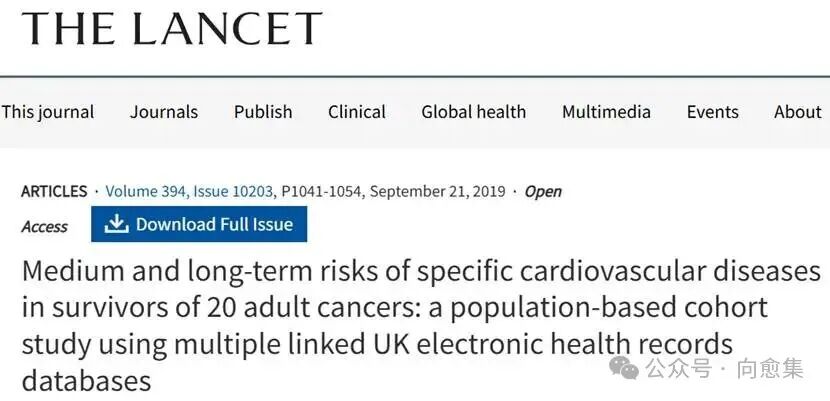Open the Events menu
This screenshot has width=830, height=401.
712,112
